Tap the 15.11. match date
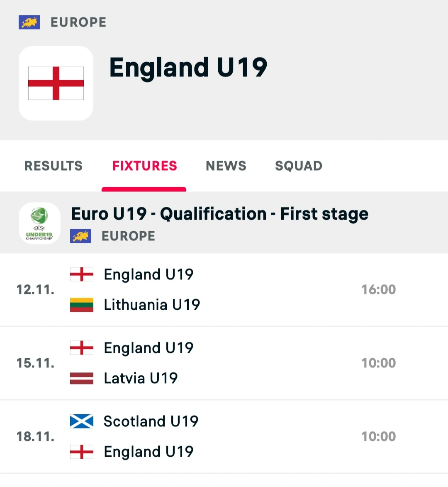The width and height of the screenshot is (448, 487). pyautogui.click(x=35, y=363)
